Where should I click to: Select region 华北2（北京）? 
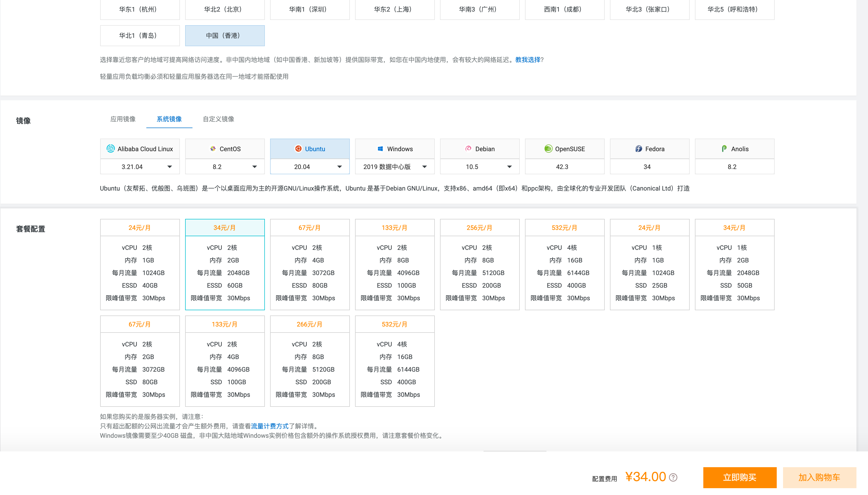[225, 9]
